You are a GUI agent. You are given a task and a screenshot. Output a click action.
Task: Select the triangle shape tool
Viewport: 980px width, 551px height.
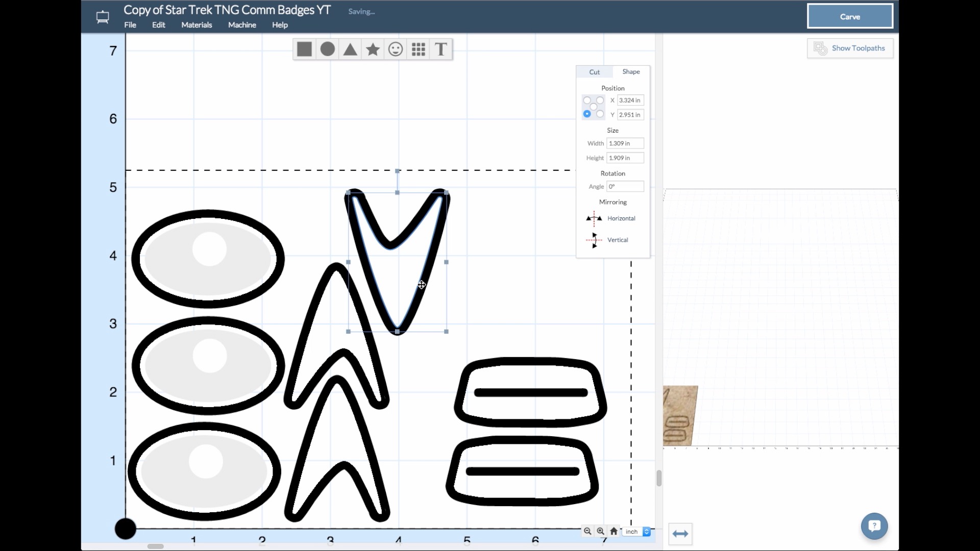pos(350,49)
